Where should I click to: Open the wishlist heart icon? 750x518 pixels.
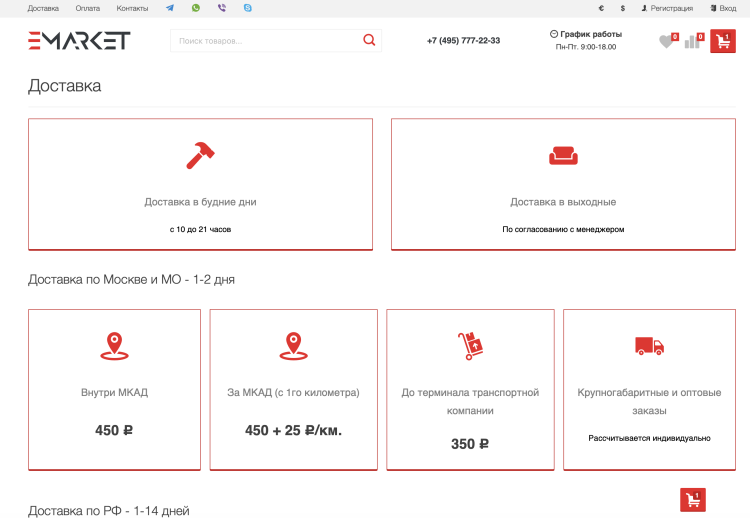(666, 42)
